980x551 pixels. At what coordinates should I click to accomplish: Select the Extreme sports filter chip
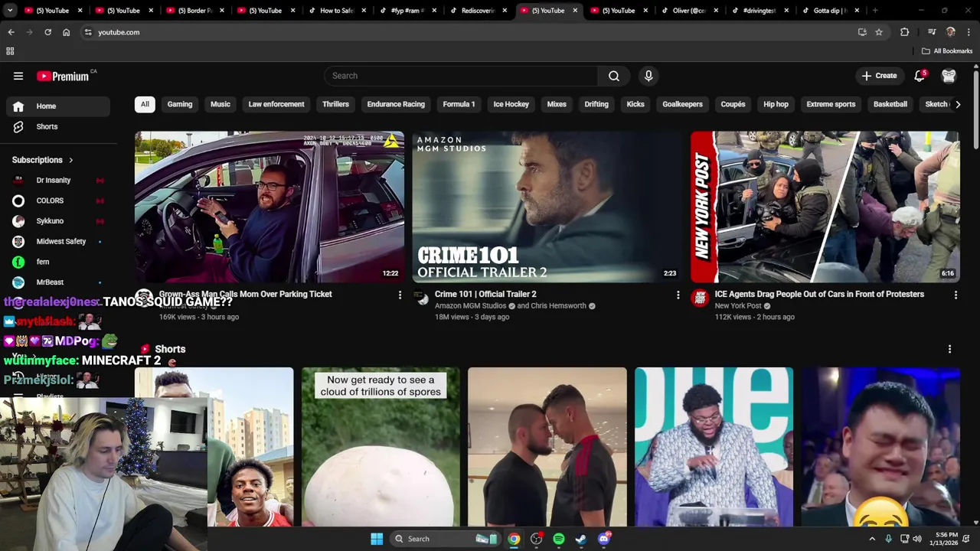(x=831, y=104)
